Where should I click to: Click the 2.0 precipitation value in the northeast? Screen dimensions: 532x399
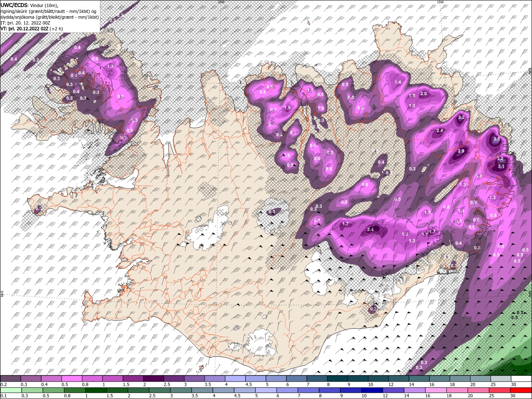(424, 94)
